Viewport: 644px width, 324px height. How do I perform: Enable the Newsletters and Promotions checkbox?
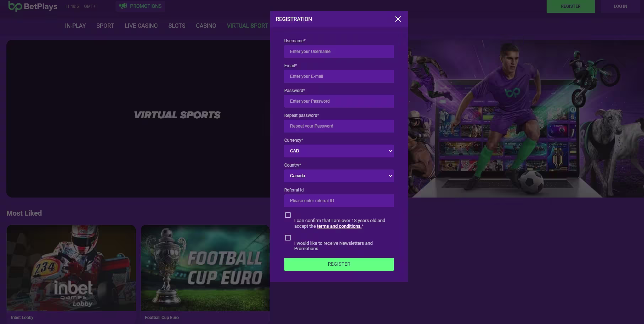coord(288,238)
